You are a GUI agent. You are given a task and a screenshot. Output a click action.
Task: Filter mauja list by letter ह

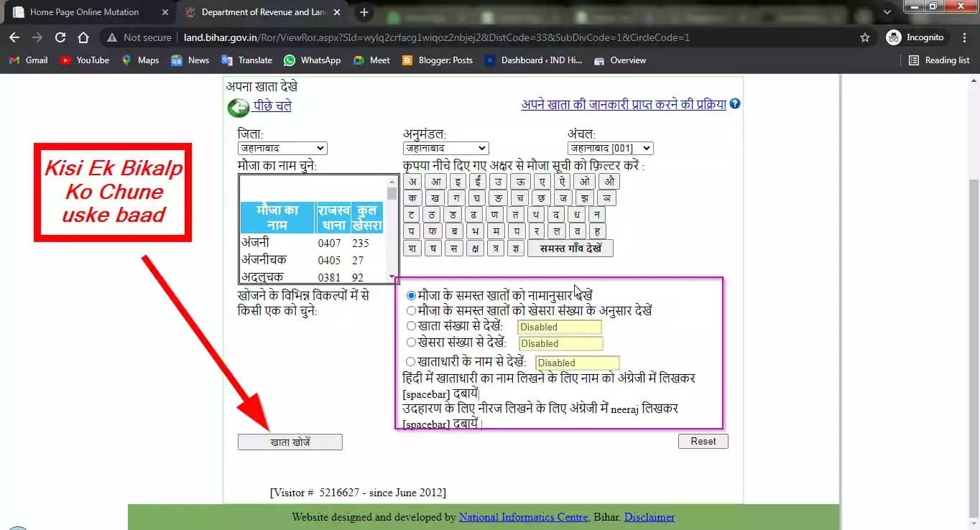coord(598,231)
